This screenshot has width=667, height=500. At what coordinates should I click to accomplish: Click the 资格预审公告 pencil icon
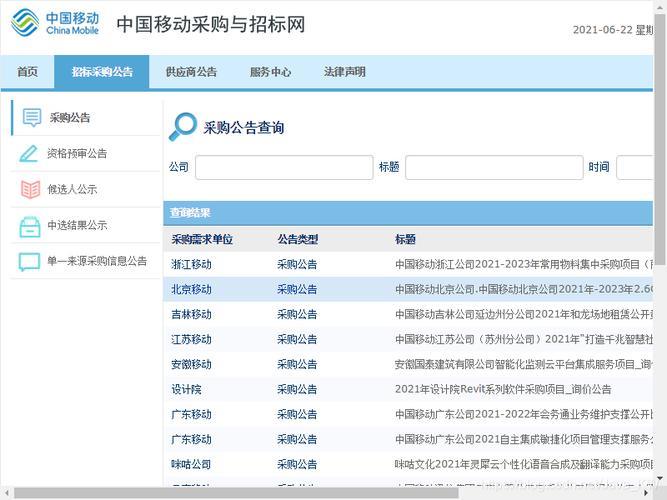coord(29,153)
